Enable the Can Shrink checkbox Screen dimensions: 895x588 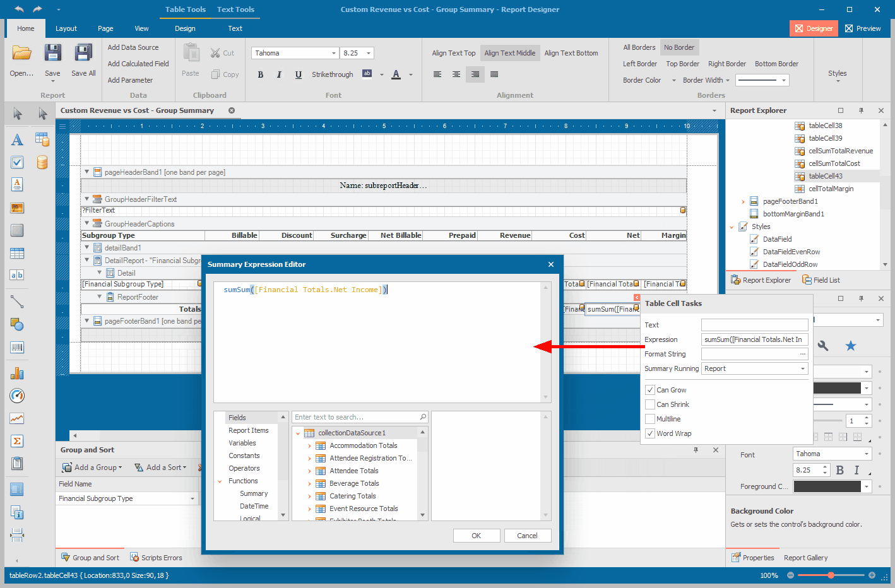tap(650, 404)
